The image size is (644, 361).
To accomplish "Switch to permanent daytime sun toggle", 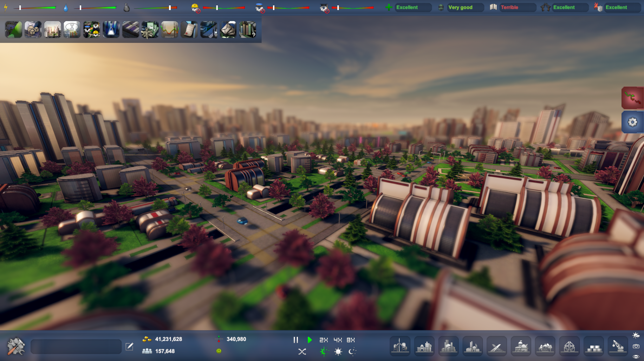I will pyautogui.click(x=338, y=352).
